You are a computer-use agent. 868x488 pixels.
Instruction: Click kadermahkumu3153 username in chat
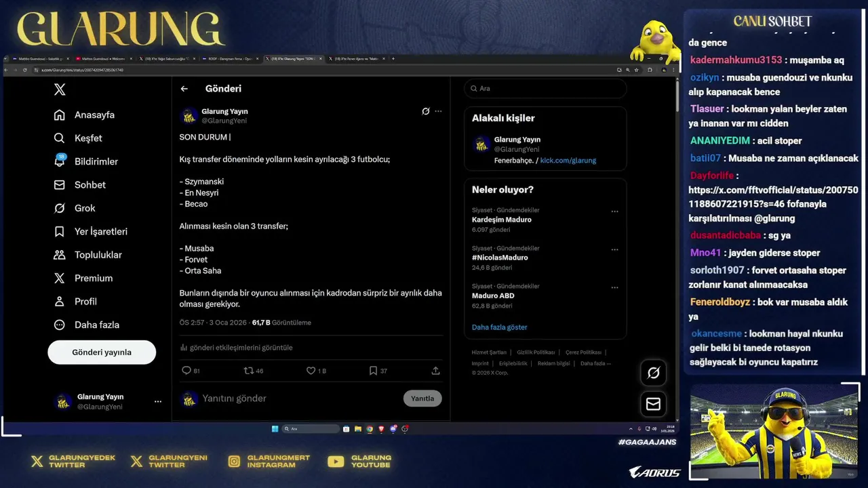click(736, 60)
